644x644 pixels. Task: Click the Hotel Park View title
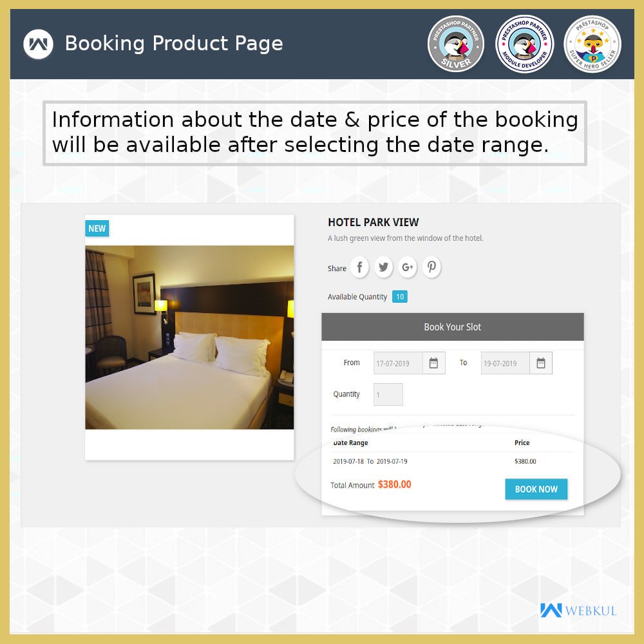(x=373, y=222)
